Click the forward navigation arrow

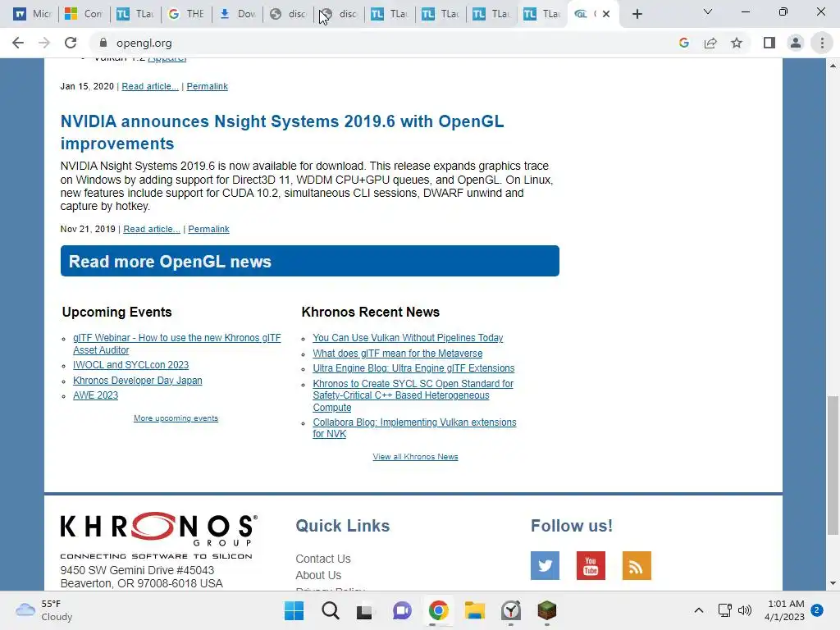(44, 43)
